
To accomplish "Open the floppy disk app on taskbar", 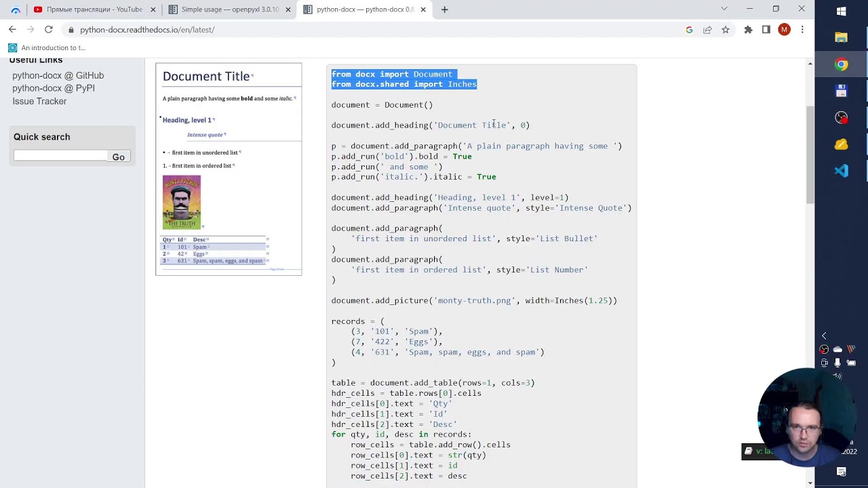I will click(x=842, y=91).
